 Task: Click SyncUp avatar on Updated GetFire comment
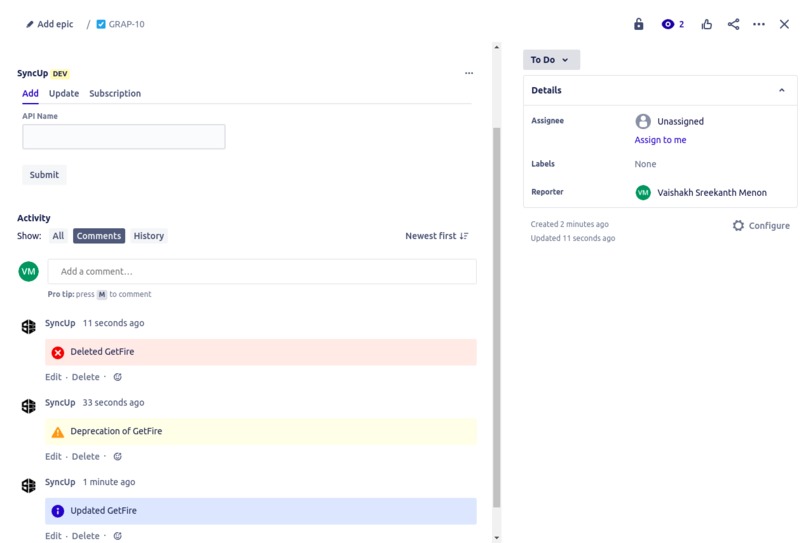click(29, 485)
